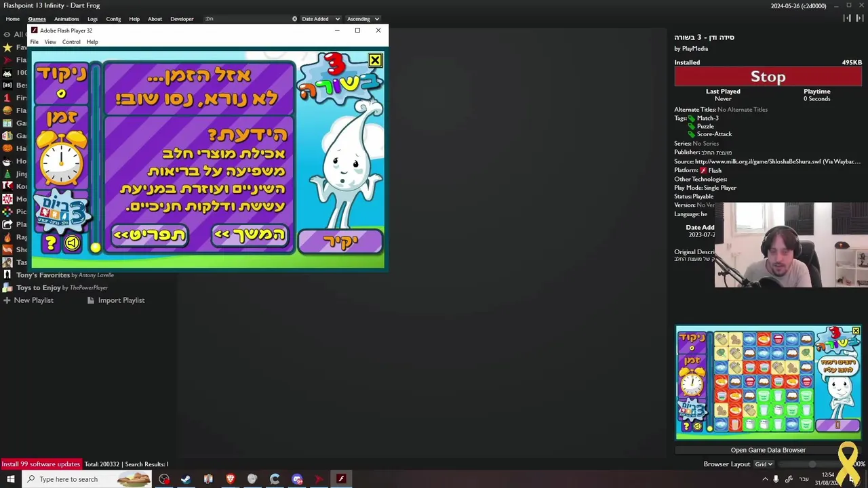This screenshot has width=868, height=488.
Task: Click the Play Mode: Single Player text
Action: (705, 188)
